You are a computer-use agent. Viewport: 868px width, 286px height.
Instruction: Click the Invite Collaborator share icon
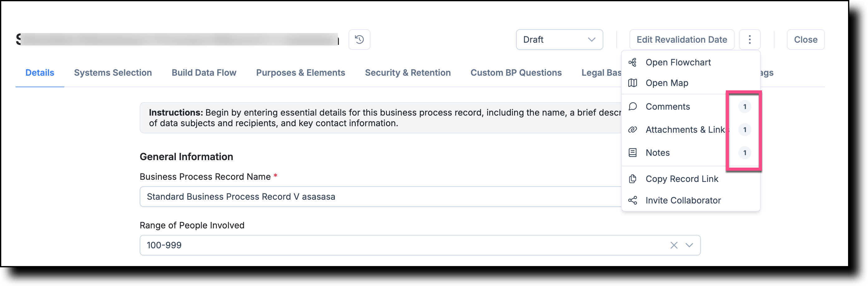click(633, 200)
